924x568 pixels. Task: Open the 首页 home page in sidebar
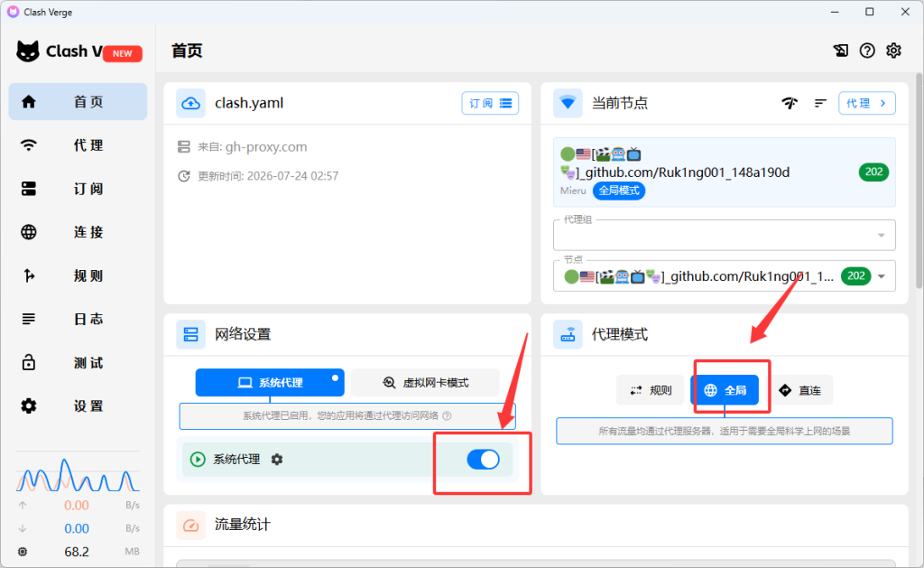[x=78, y=101]
